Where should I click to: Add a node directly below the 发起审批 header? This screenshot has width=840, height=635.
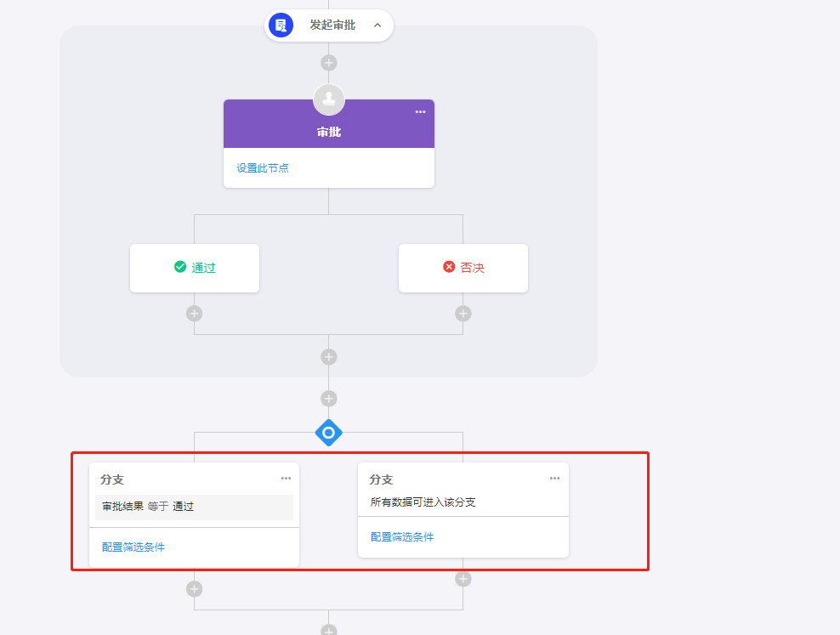[x=329, y=63]
